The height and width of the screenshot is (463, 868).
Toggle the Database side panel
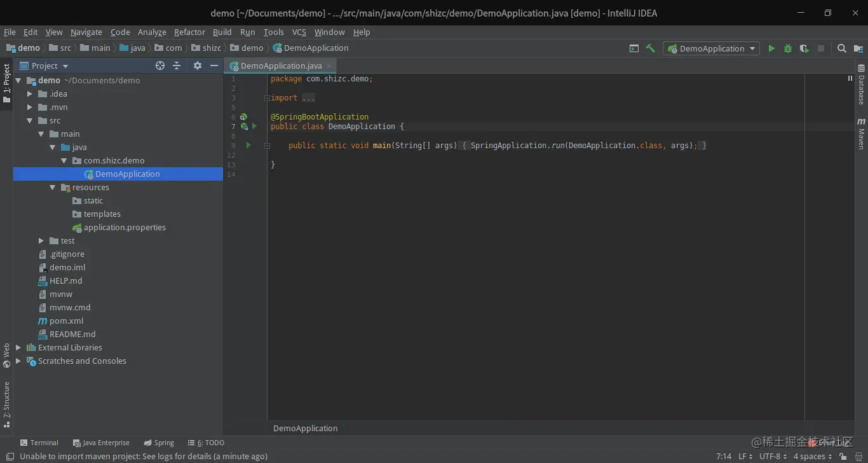point(862,84)
